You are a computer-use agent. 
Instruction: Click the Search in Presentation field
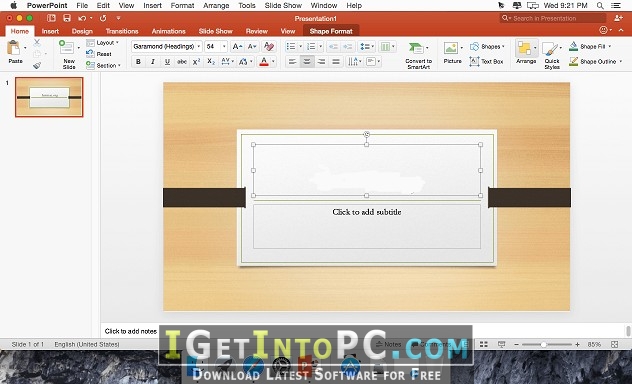[553, 18]
